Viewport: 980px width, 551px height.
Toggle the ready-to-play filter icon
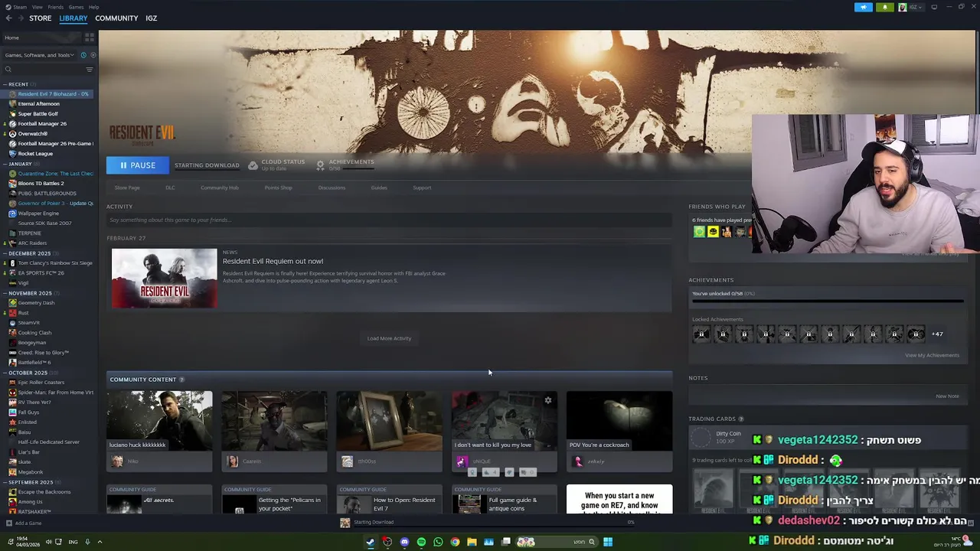point(93,55)
